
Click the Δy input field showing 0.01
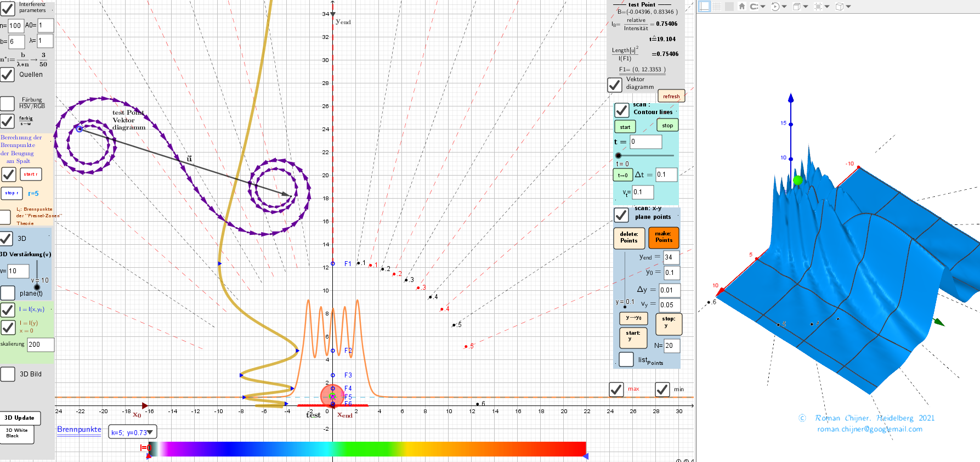point(670,290)
